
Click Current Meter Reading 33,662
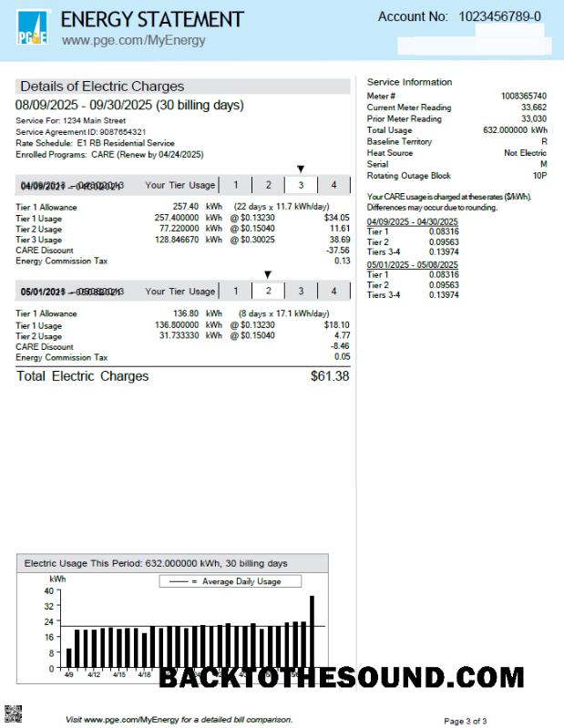pos(534,108)
